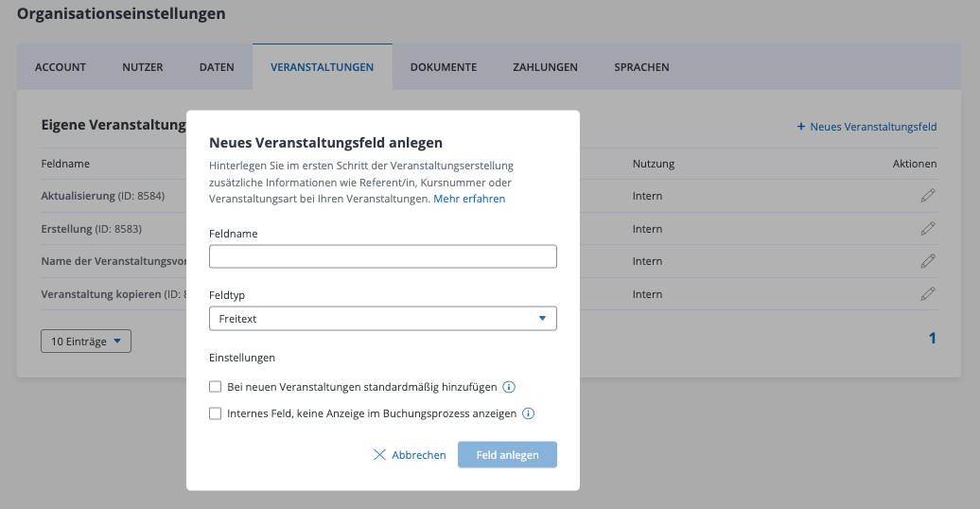The image size is (980, 509).
Task: Click pencil icon for Veranstaltung kopieren row
Action: click(928, 294)
